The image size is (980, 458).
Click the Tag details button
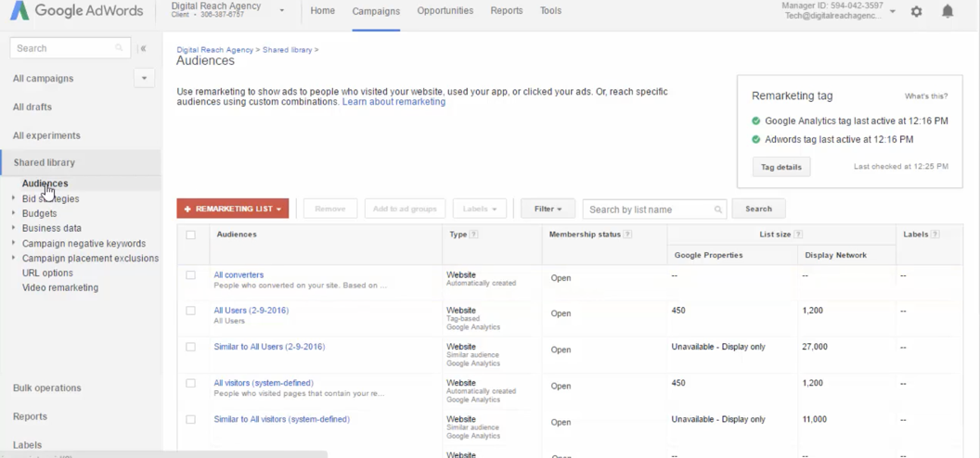(x=781, y=167)
